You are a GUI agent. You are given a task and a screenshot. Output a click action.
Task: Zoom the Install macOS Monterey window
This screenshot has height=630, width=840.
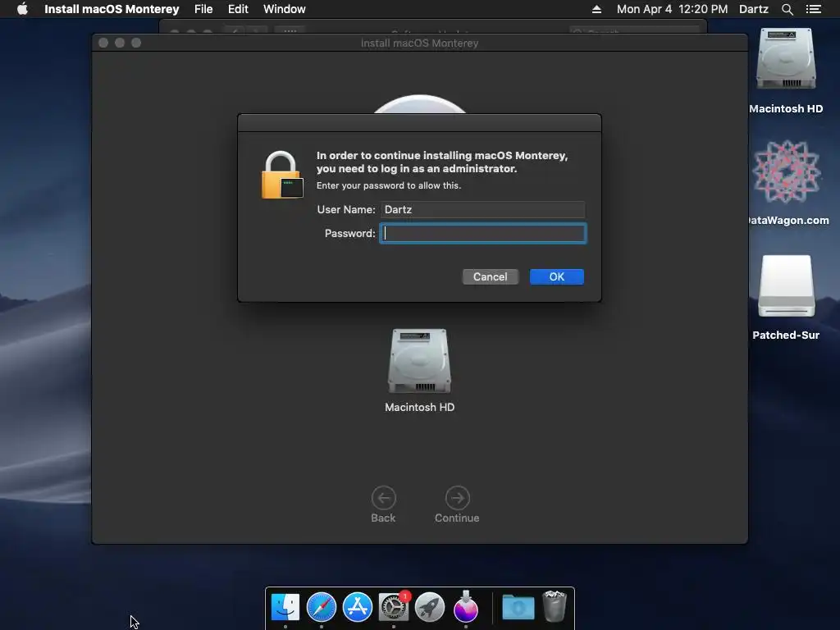[x=136, y=43]
